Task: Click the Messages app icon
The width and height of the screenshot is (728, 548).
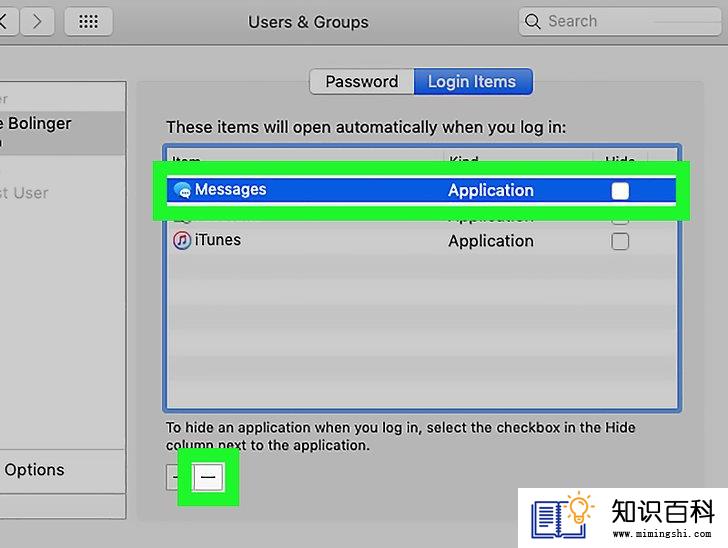Action: click(182, 190)
